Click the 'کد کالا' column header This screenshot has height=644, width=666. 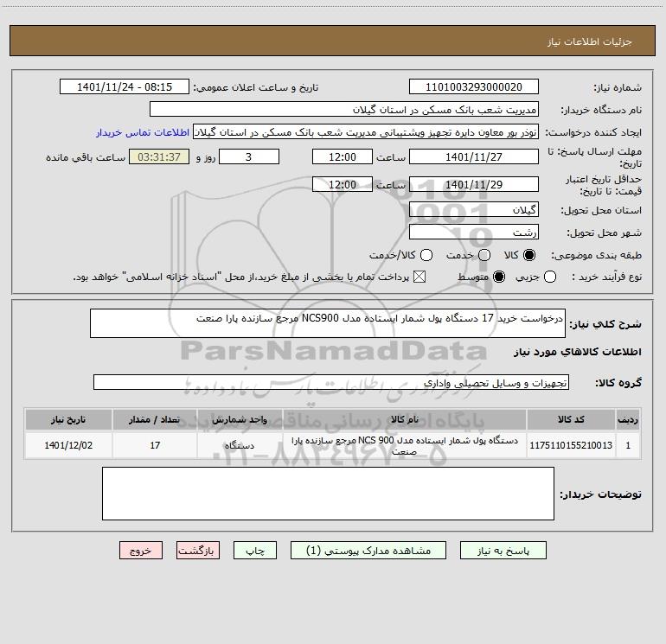click(571, 420)
